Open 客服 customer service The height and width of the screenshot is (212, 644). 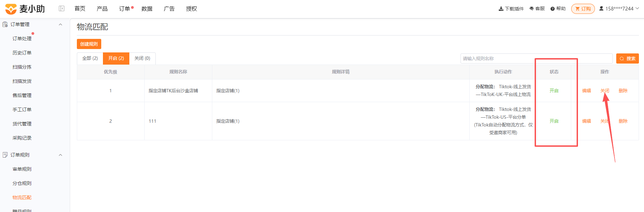coord(537,8)
